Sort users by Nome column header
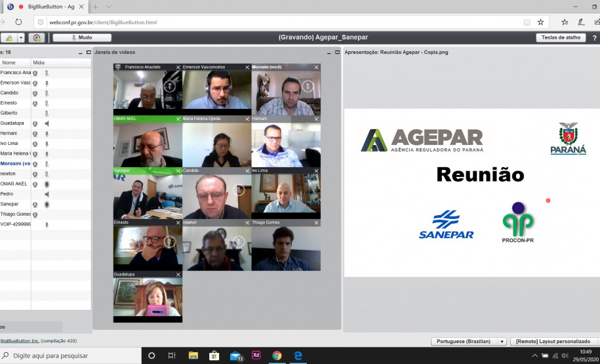Viewport: 600px width, 364px height. pyautogui.click(x=15, y=62)
